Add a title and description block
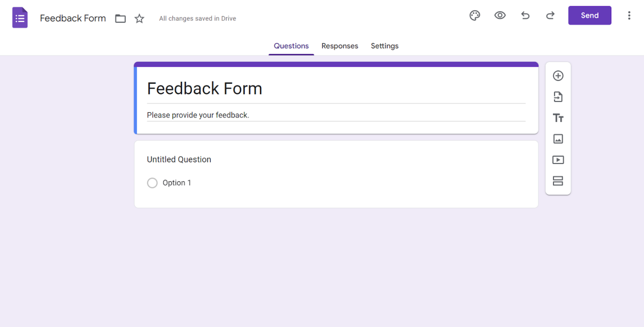 pos(558,118)
